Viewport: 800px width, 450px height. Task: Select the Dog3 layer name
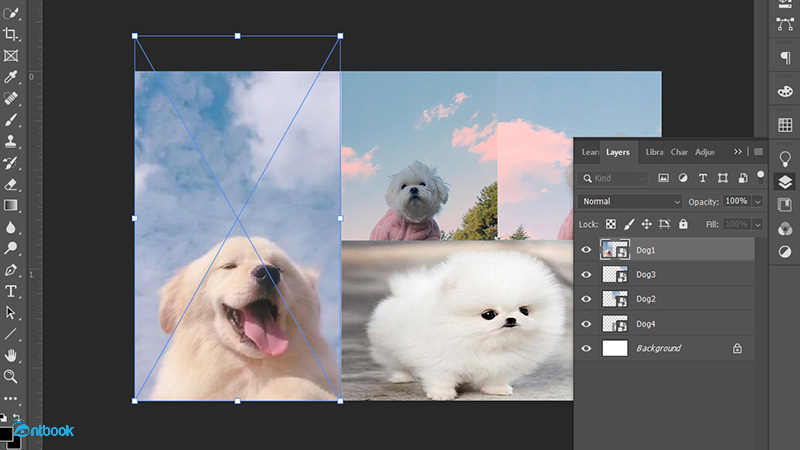645,274
